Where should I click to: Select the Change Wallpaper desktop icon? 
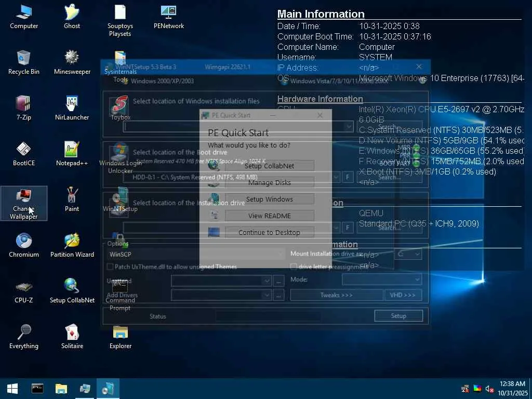pyautogui.click(x=24, y=204)
